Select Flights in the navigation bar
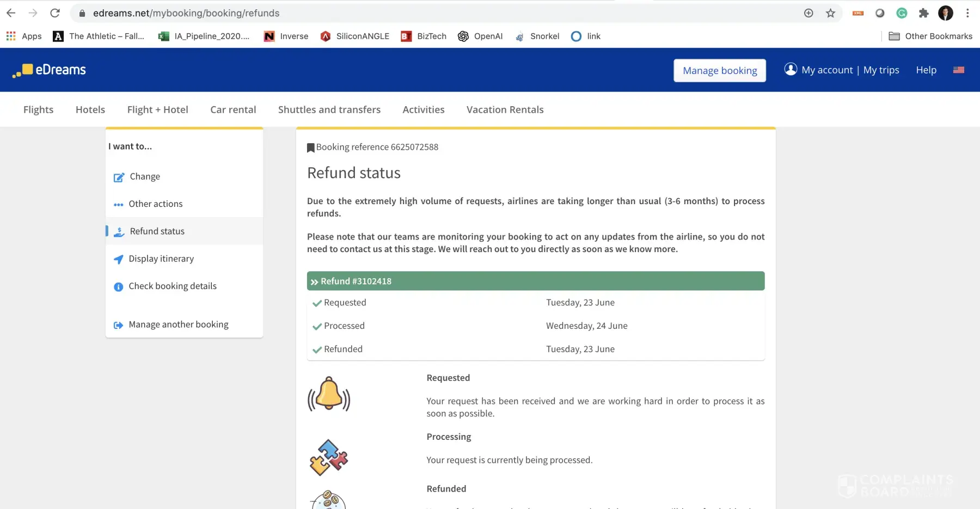 tap(38, 109)
